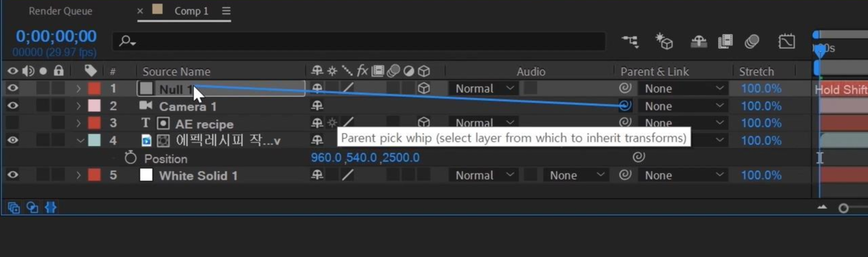This screenshot has height=257, width=868.
Task: Close the Comp 1 tab
Action: click(140, 11)
